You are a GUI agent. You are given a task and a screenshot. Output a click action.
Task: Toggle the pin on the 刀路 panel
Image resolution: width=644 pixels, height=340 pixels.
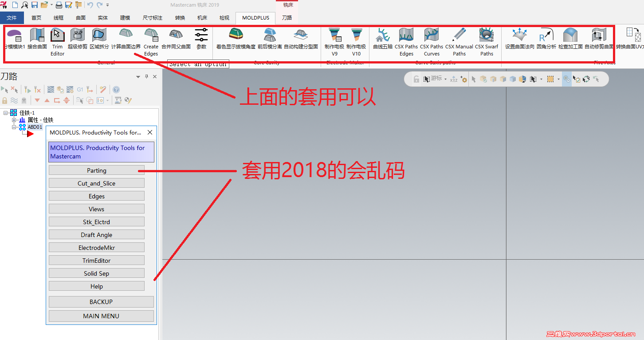147,77
